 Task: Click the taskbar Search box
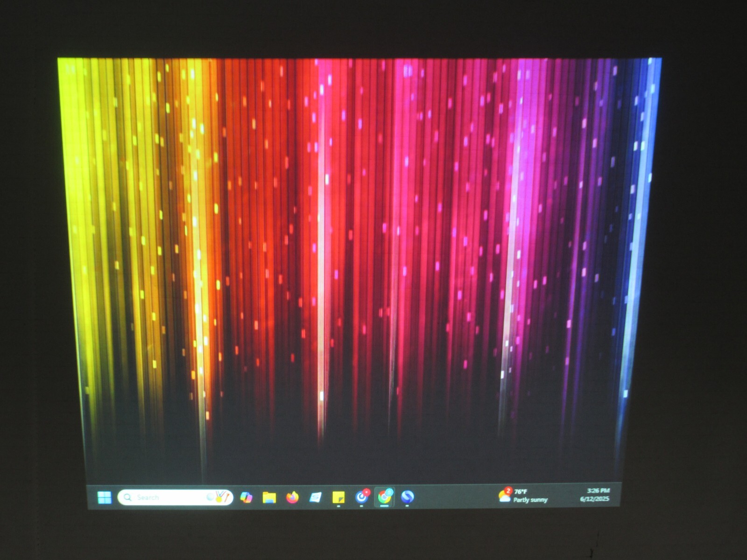coord(175,497)
